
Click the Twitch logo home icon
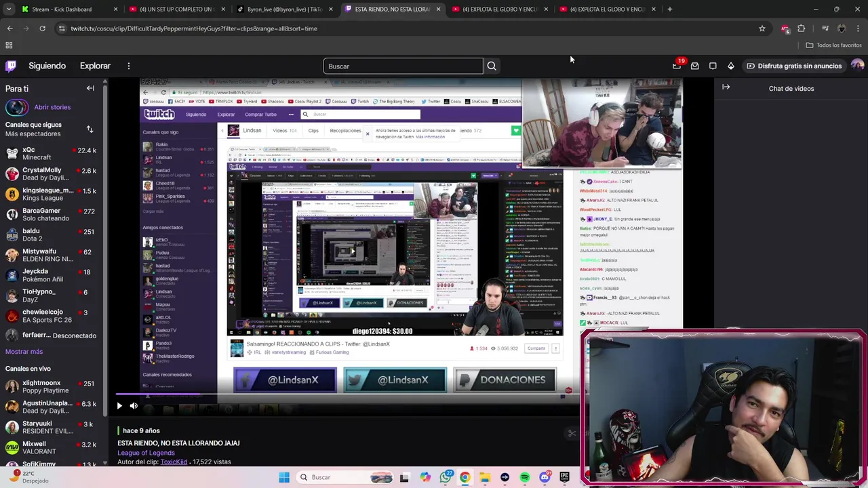point(11,66)
